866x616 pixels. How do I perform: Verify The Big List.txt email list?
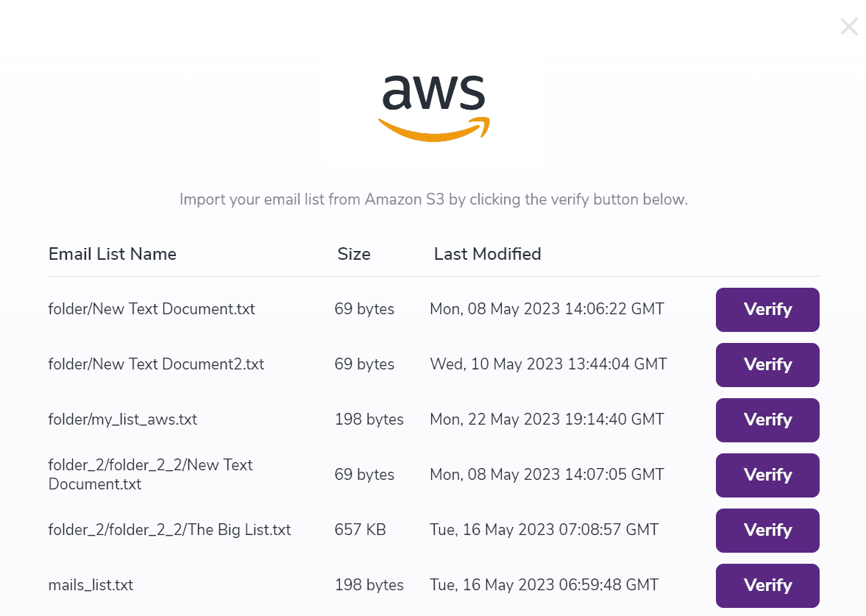click(x=767, y=530)
